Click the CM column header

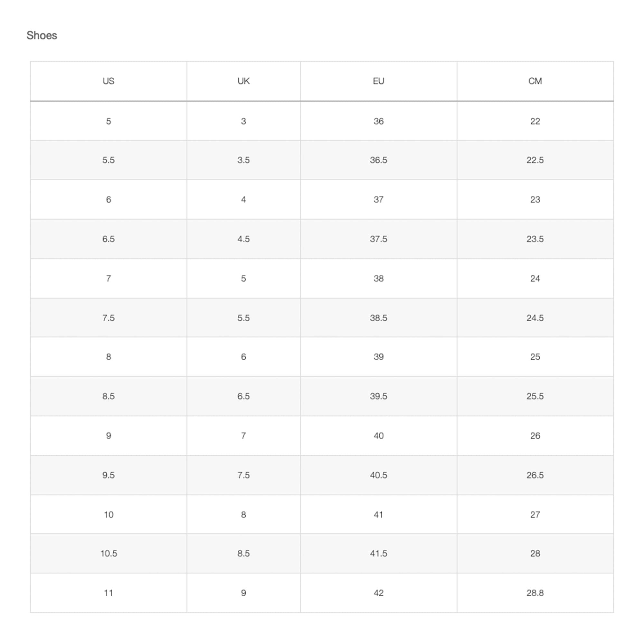point(535,81)
